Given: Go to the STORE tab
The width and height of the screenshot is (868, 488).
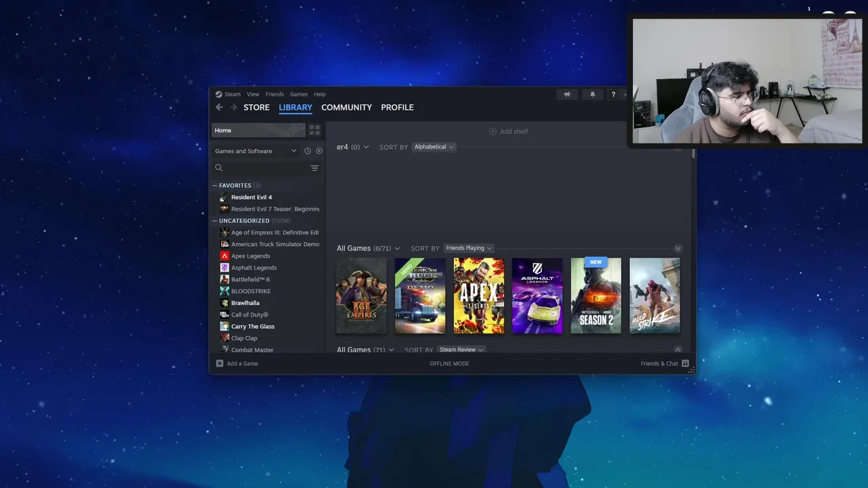Looking at the screenshot, I should click(x=256, y=107).
